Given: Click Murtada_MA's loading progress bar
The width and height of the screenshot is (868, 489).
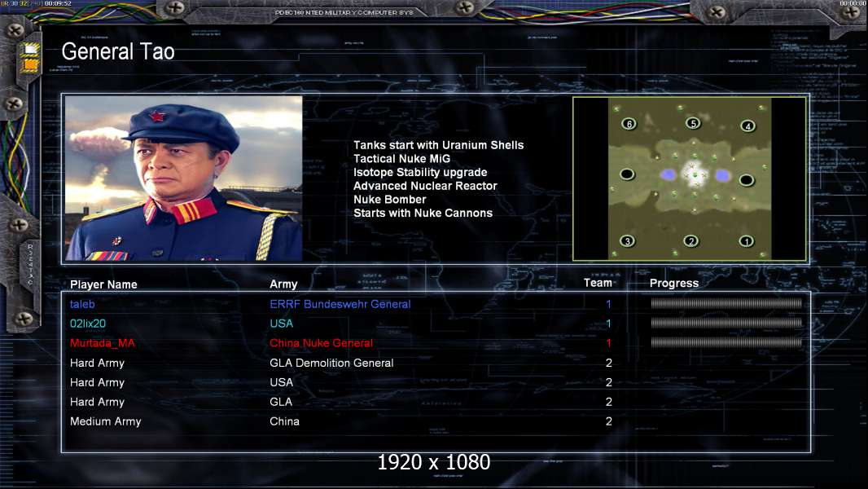Looking at the screenshot, I should [726, 343].
